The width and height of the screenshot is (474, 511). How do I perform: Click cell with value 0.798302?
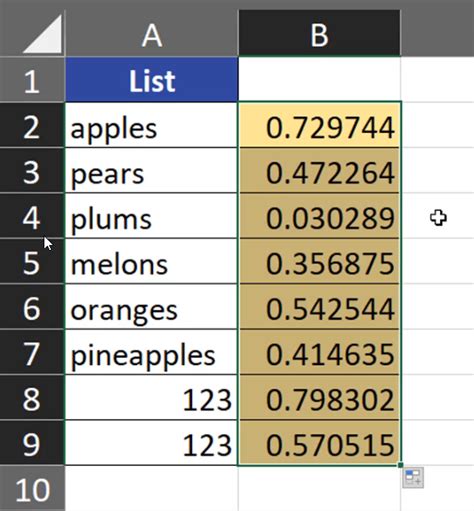(320, 398)
